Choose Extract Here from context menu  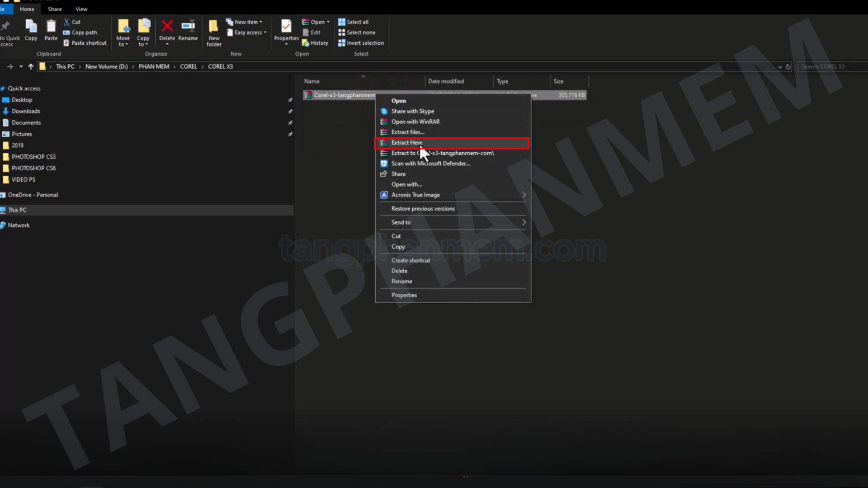407,143
